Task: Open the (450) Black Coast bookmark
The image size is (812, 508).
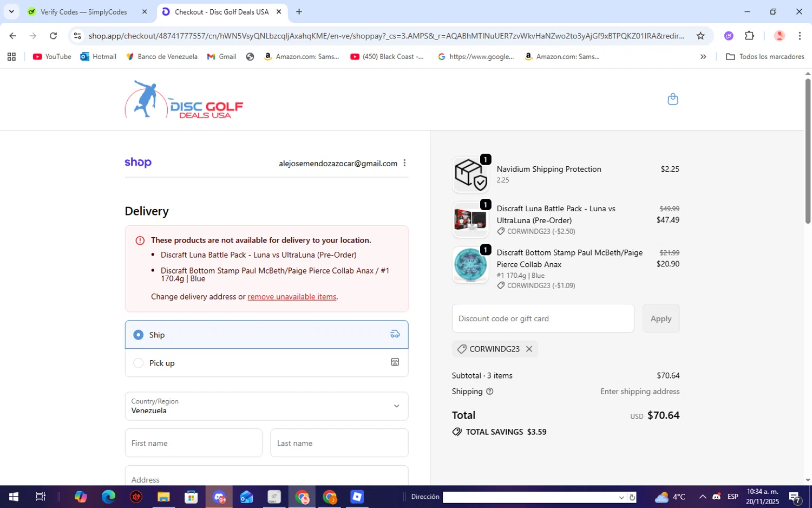Action: [x=388, y=56]
